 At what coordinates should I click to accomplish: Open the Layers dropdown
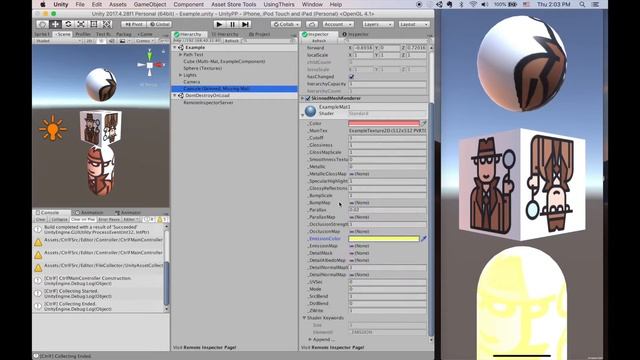pos(377,24)
